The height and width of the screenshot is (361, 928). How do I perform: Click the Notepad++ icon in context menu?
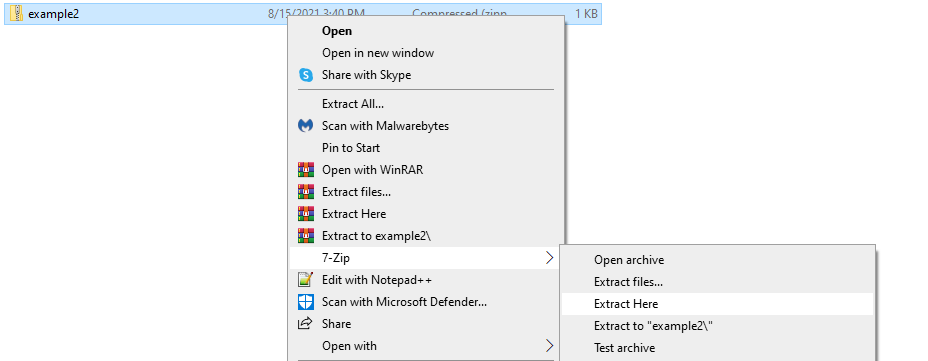(305, 279)
